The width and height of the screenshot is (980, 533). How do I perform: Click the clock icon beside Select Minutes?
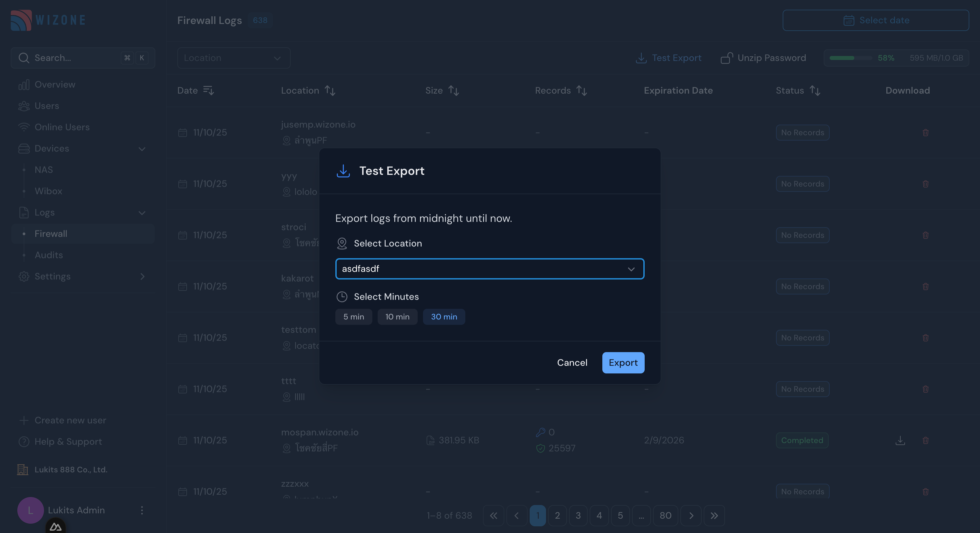point(342,297)
